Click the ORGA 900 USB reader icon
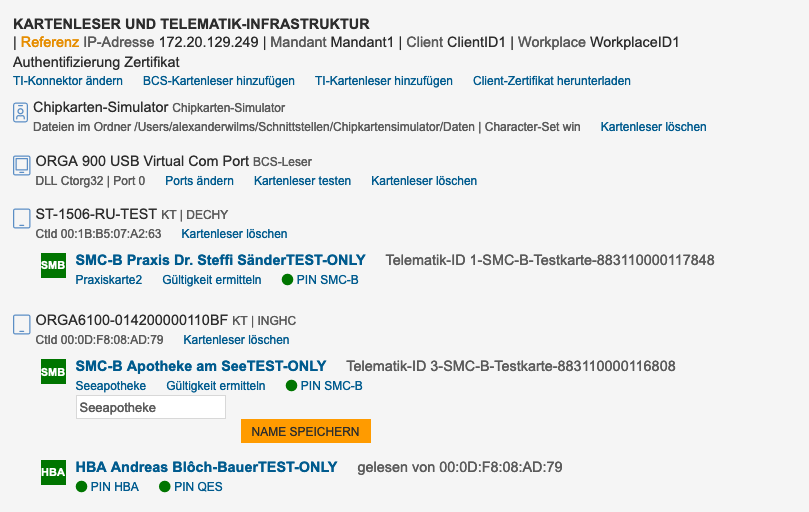This screenshot has width=809, height=512. point(21,165)
